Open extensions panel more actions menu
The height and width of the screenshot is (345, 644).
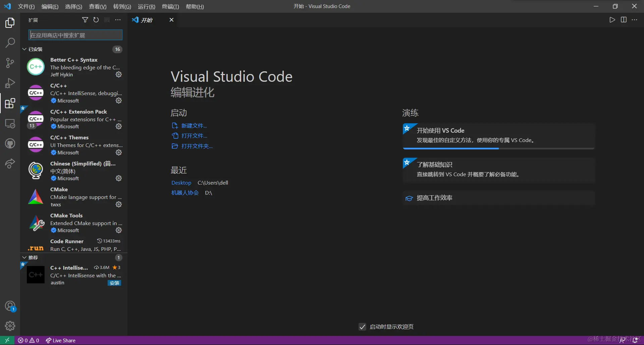(x=118, y=20)
